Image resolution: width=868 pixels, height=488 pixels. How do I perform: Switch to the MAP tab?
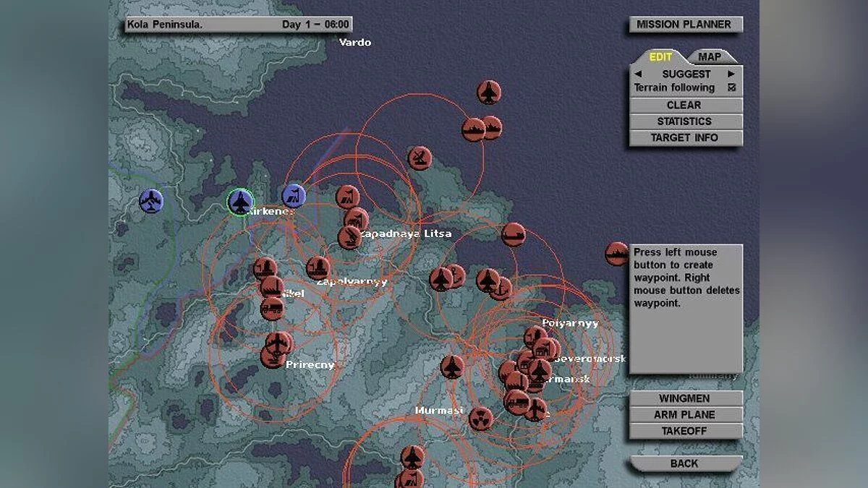[710, 57]
